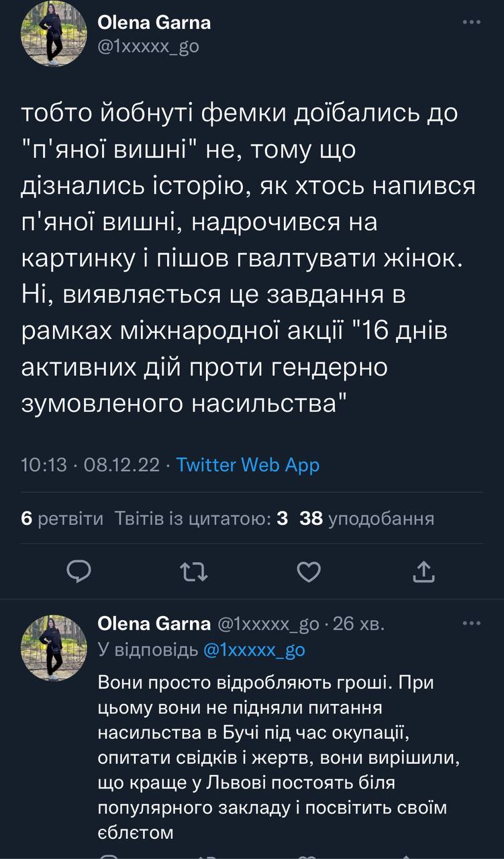The image size is (504, 859).
Task: Open the more options dots on reply tweet
Action: tap(472, 623)
